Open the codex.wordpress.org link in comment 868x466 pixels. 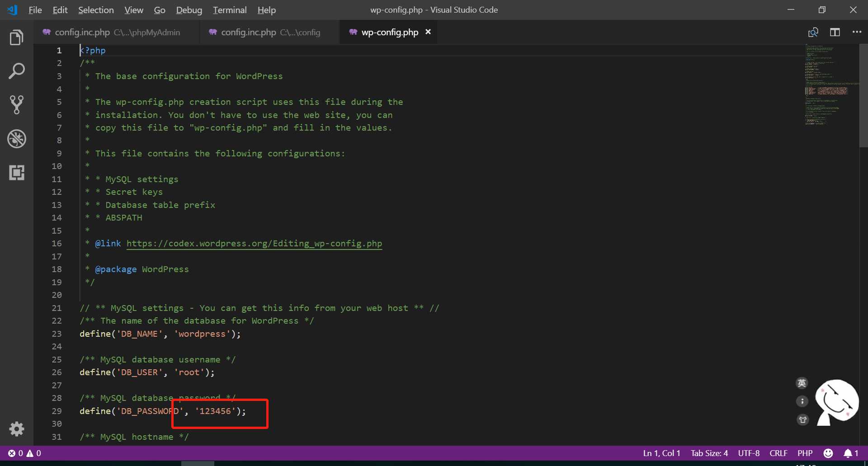point(254,244)
